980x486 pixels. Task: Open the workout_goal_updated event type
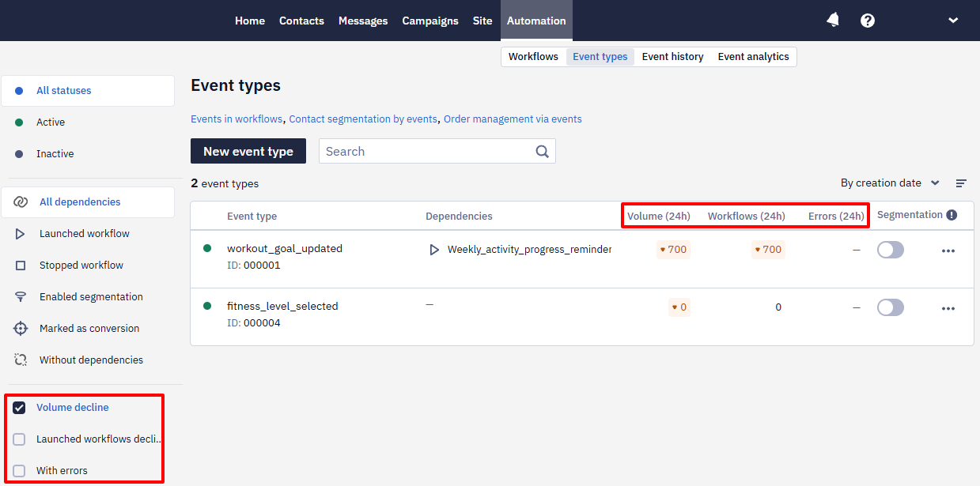click(285, 248)
